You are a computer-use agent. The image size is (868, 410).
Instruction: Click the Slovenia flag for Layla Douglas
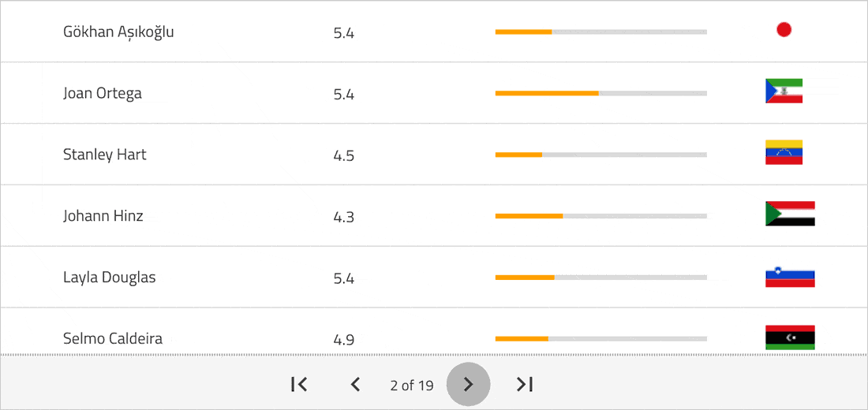[x=790, y=275]
